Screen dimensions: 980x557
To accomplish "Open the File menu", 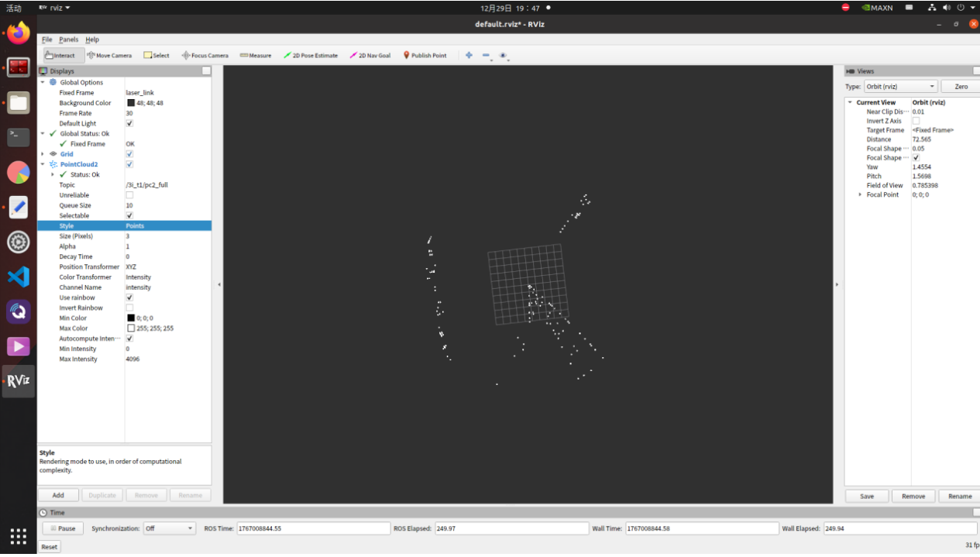I will coord(46,40).
